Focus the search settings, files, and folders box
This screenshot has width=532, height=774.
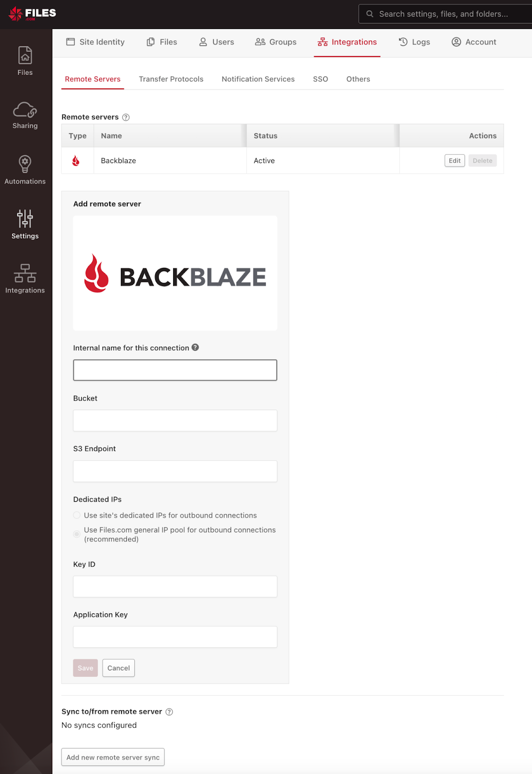tap(445, 14)
